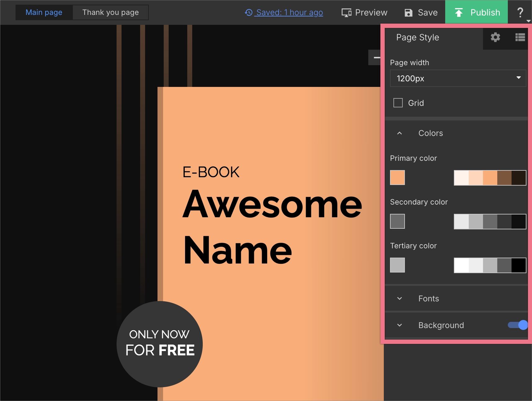
Task: Collapse the Colors section
Action: point(399,133)
